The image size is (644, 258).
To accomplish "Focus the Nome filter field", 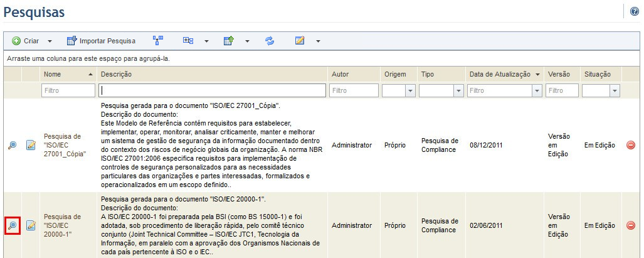I will pyautogui.click(x=68, y=90).
